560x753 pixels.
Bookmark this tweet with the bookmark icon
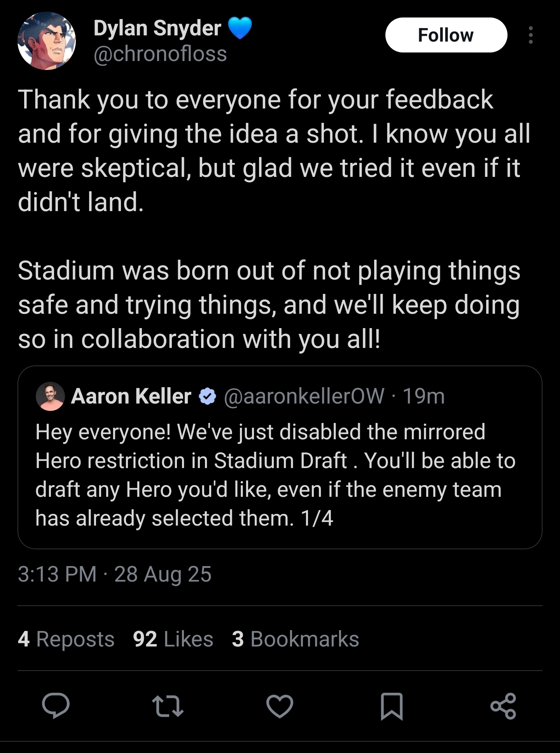[391, 706]
